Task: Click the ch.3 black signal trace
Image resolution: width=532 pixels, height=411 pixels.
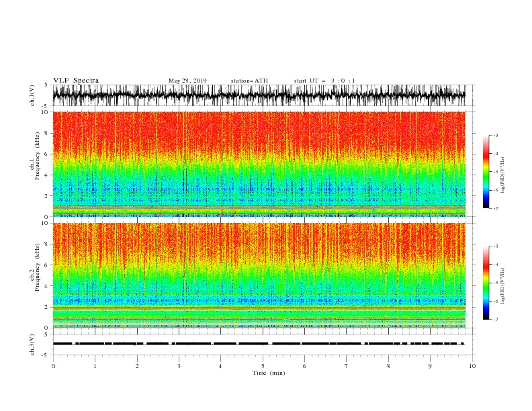Action: 259,344
